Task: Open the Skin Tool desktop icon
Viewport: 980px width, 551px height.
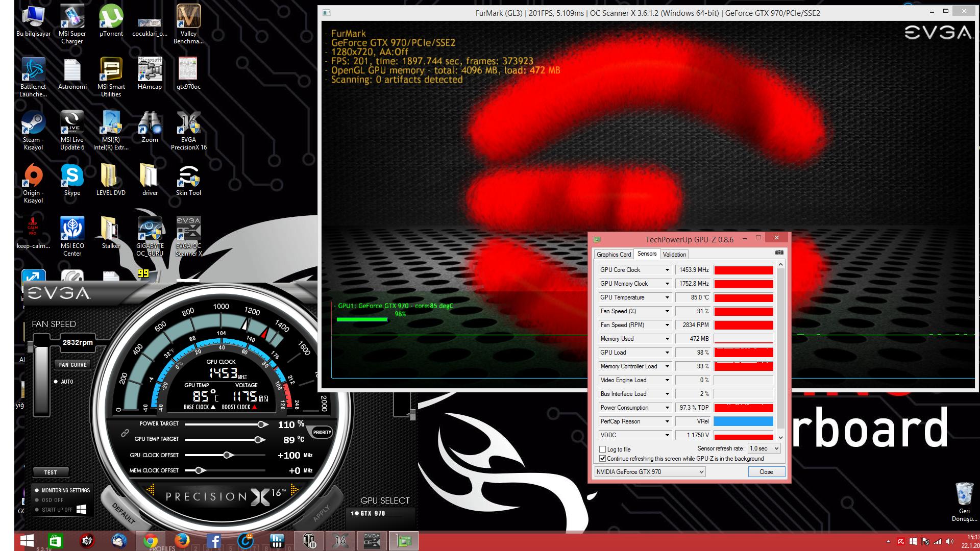Action: pyautogui.click(x=188, y=180)
